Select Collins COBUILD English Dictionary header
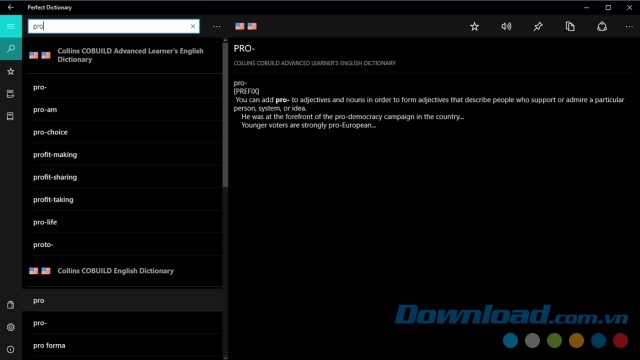Image resolution: width=640 pixels, height=360 pixels. point(124,271)
